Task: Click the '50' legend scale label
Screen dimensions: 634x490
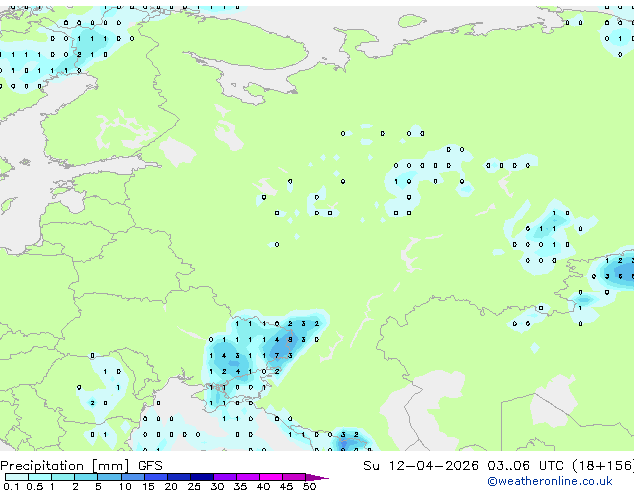Action: [309, 486]
